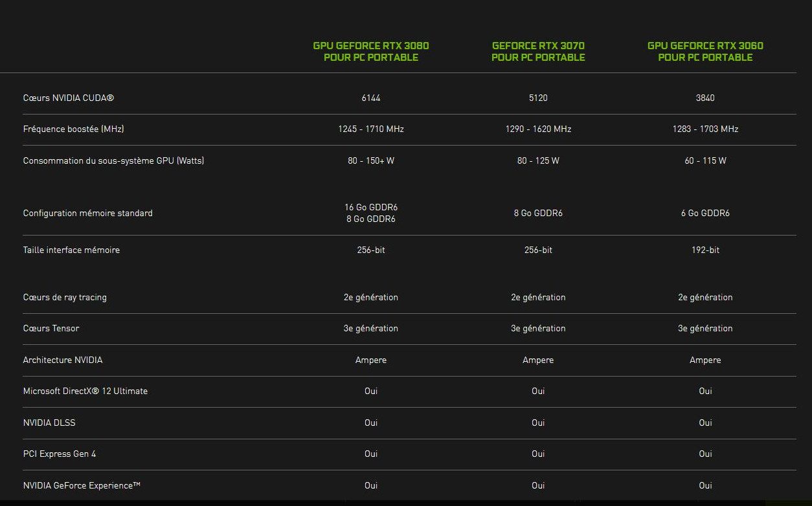This screenshot has height=506, width=812.
Task: Click the NVIDIA DLSS row label
Action: [49, 423]
